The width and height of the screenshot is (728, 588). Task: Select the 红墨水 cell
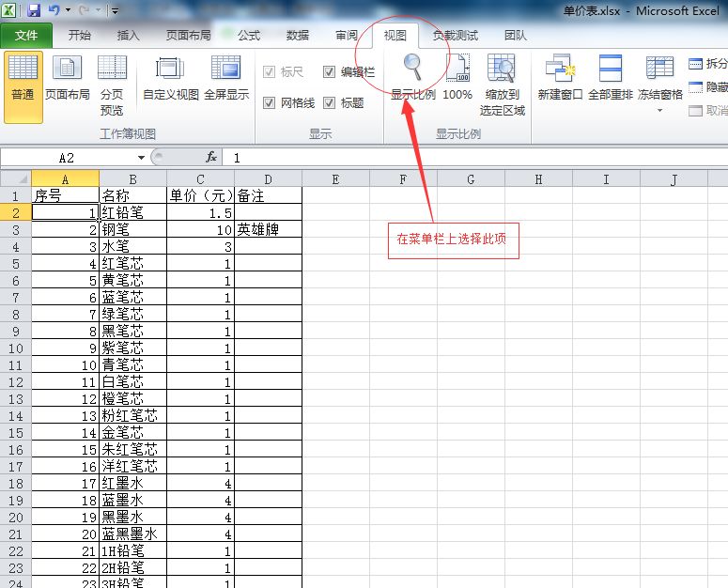132,484
